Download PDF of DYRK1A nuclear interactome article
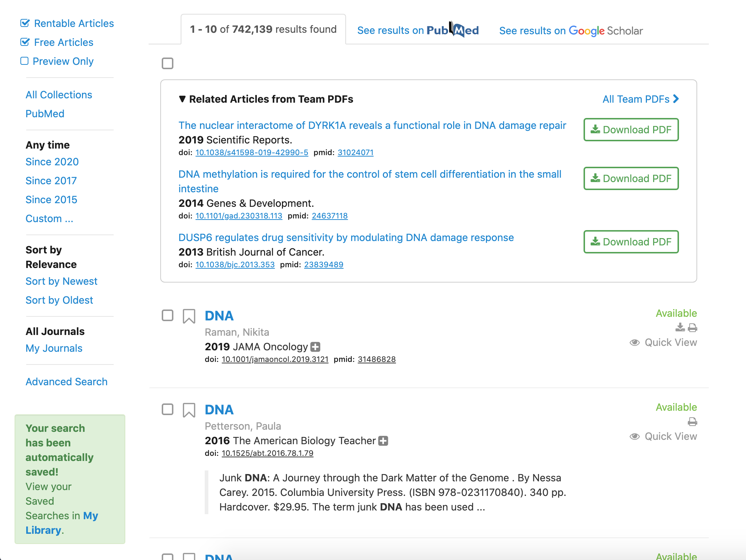The height and width of the screenshot is (560, 746). (x=631, y=130)
